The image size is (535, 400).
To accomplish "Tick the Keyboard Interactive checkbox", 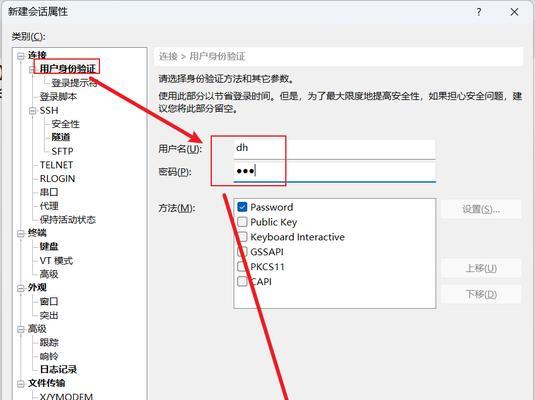I will tap(242, 237).
